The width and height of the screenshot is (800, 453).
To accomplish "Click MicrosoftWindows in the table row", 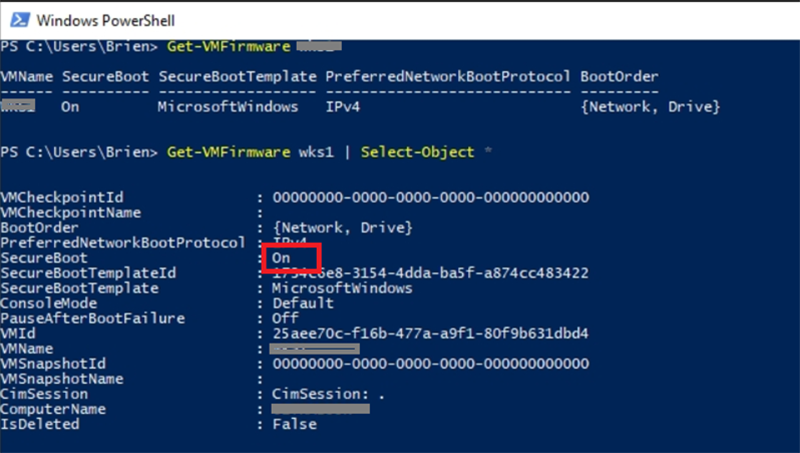I will click(228, 107).
